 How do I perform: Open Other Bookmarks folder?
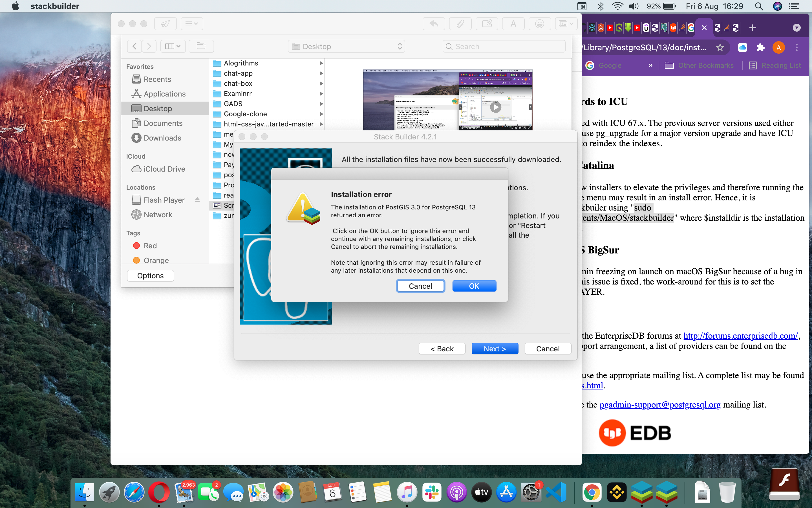699,65
